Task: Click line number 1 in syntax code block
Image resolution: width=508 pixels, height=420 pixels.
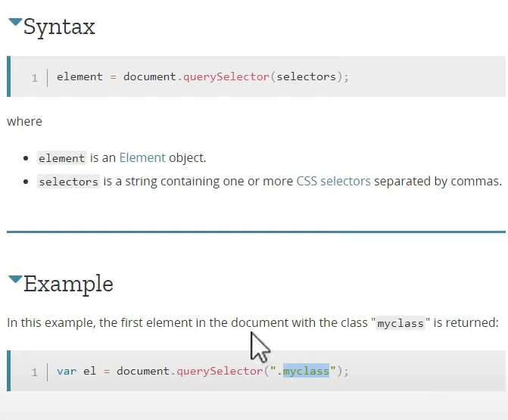Action: click(x=35, y=78)
